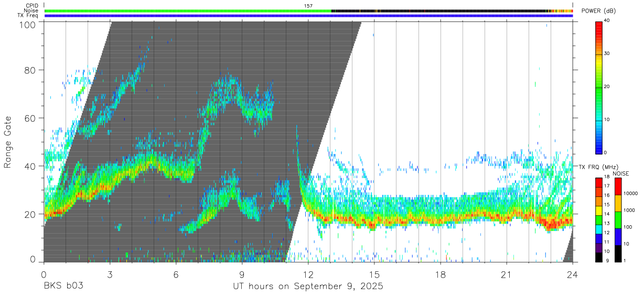Screen dimensions: 644x297
Task: Click the 100 tick on Range Gate axis
Action: coord(28,24)
